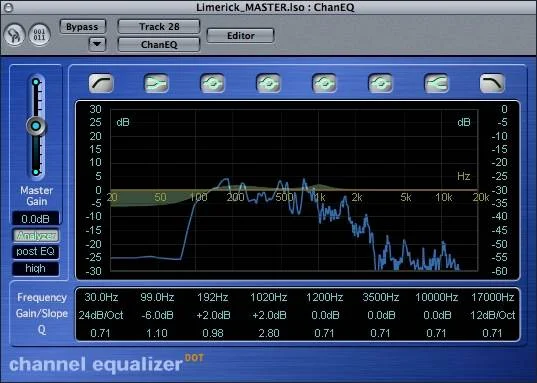537x383 pixels.
Task: Toggle the Analyzer button
Action: tap(36, 235)
